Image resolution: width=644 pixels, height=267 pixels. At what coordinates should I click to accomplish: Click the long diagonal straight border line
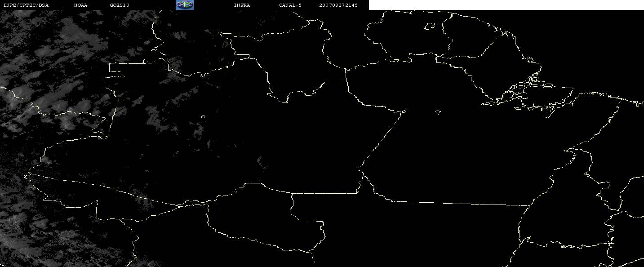click(382, 139)
